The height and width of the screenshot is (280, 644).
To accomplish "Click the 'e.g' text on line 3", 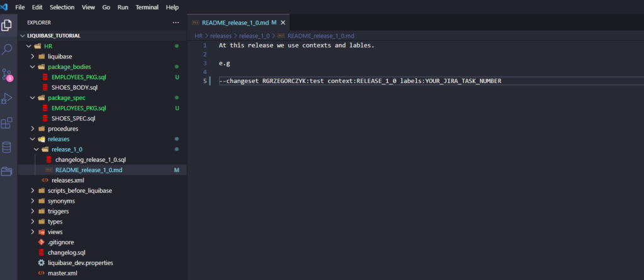I will pyautogui.click(x=225, y=63).
